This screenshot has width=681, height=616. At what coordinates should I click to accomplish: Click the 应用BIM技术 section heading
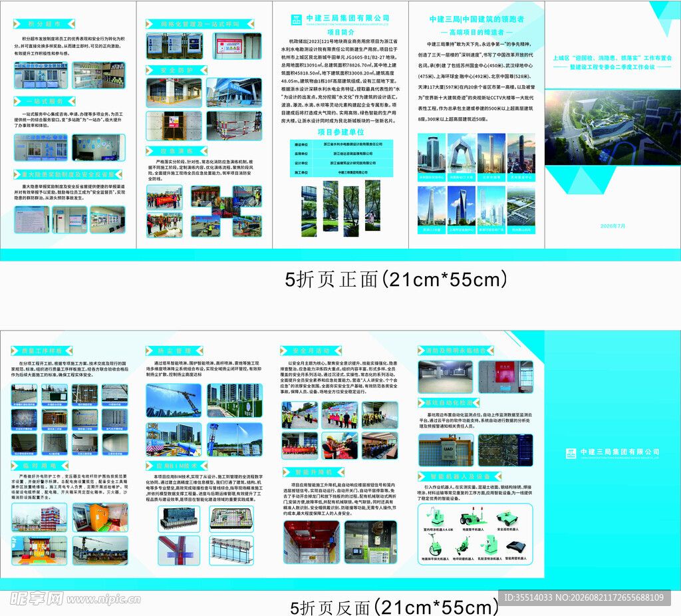click(x=176, y=466)
